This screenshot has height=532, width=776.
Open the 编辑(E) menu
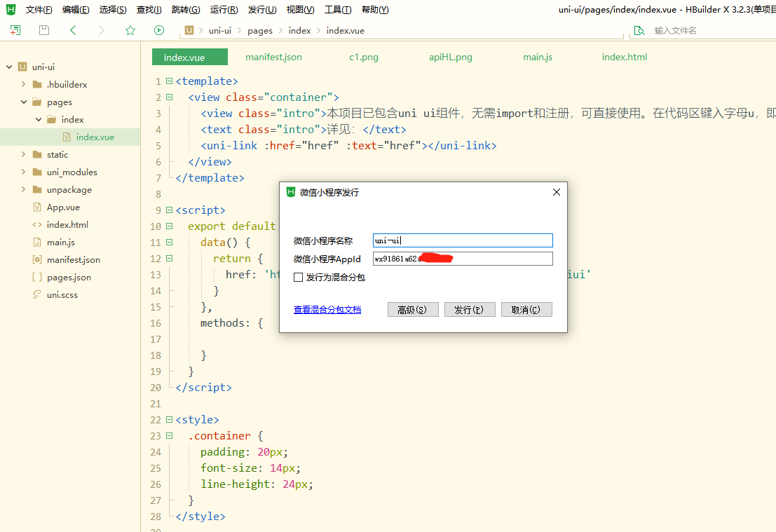point(76,9)
